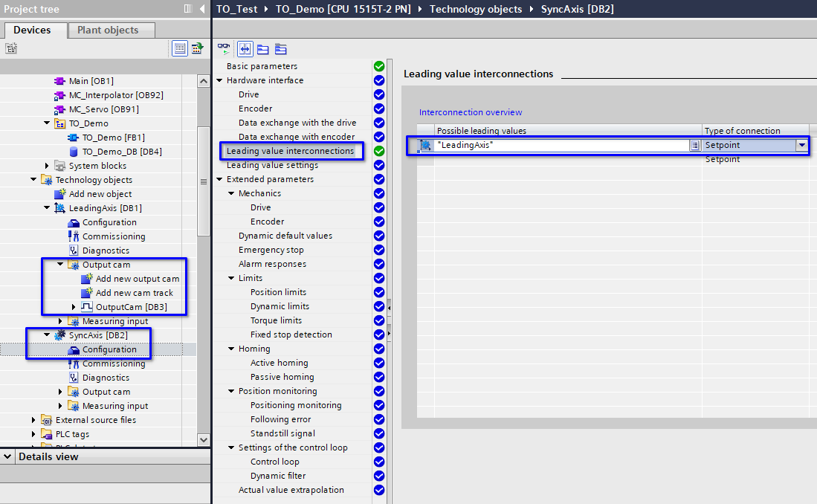Open Commissioning under LeadingAxis
The height and width of the screenshot is (504, 817).
click(x=114, y=236)
